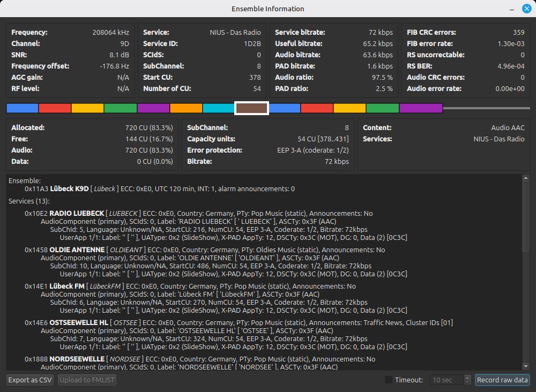Click the RADIO LUEBECK service entry

click(77, 213)
